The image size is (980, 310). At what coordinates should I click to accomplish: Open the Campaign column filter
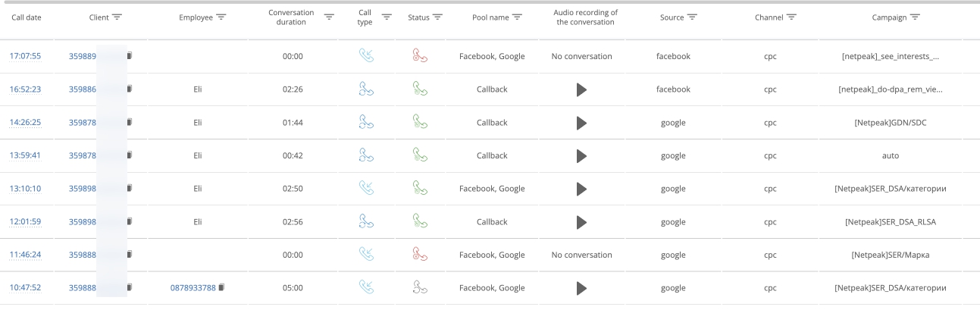click(915, 17)
